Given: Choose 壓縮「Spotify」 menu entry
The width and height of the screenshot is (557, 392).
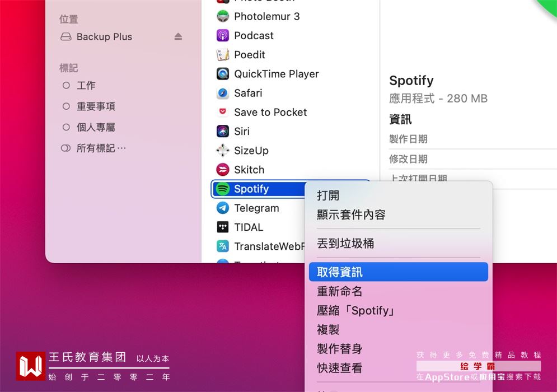Looking at the screenshot, I should tap(398, 311).
